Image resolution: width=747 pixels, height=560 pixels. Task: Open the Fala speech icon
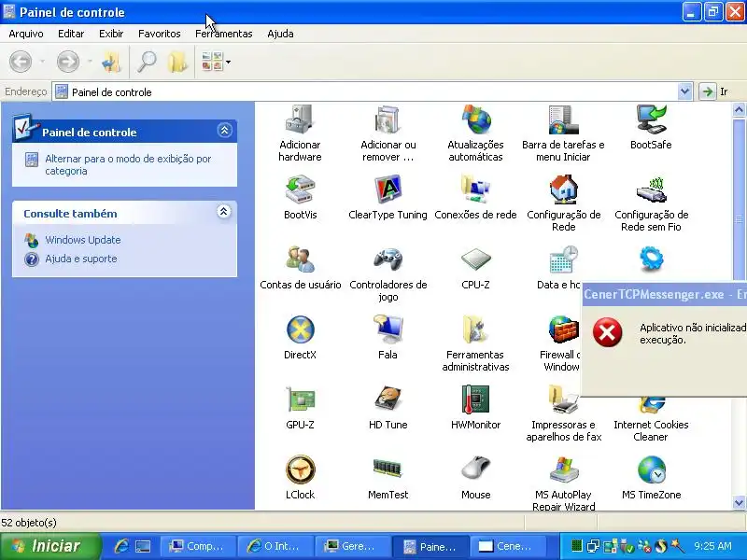click(388, 338)
